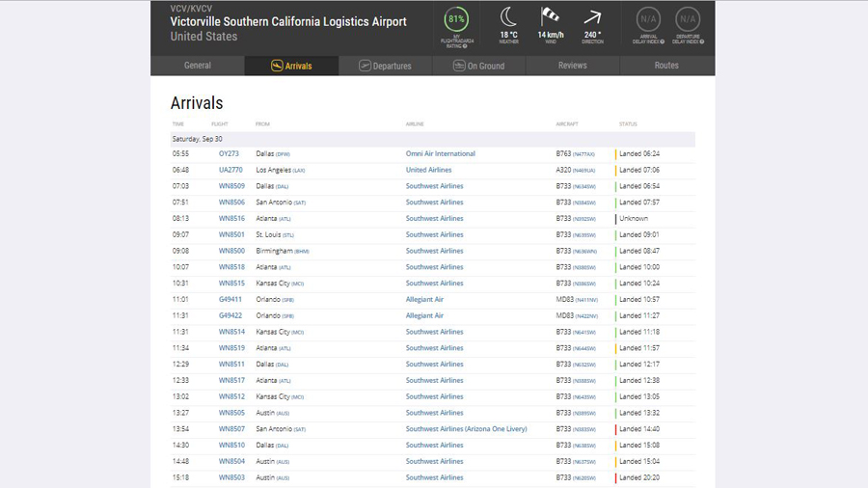Open the Reviews tab
Viewport: 868px width, 488px height.
pos(572,66)
